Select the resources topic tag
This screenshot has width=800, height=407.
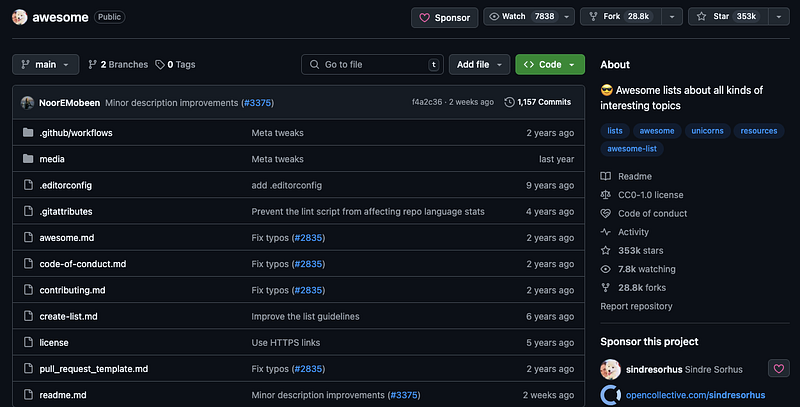tap(759, 131)
